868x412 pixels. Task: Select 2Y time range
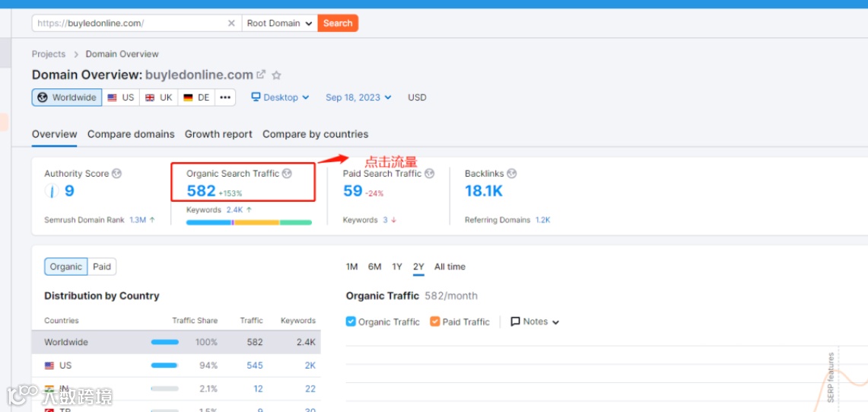coord(418,267)
